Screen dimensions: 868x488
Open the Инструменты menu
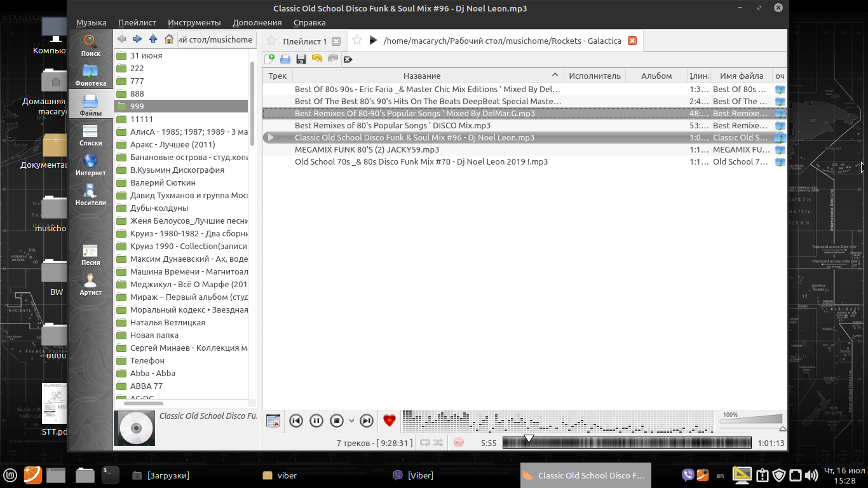[x=194, y=22]
